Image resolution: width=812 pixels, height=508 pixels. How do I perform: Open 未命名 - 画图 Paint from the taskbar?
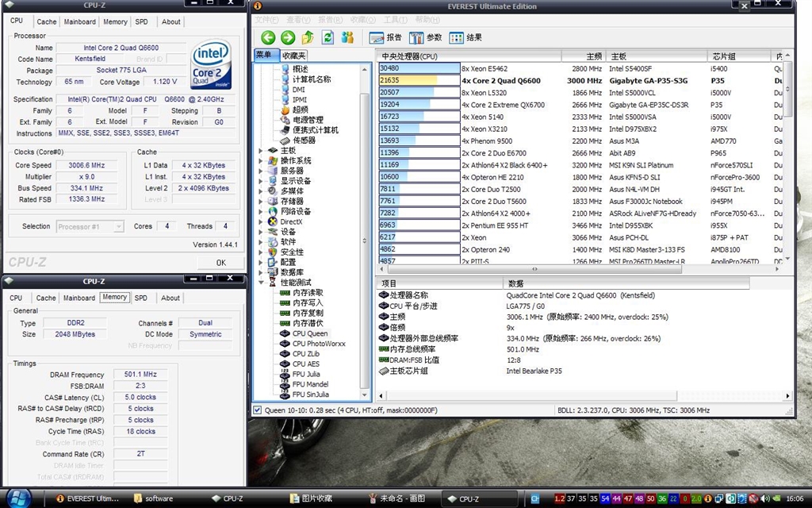(398, 498)
